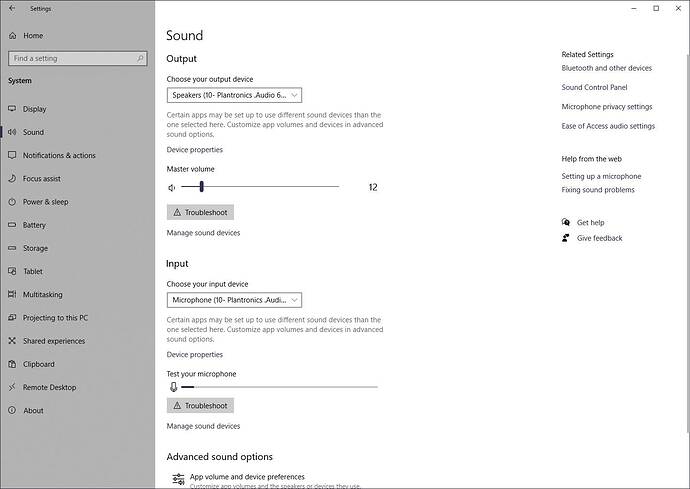Go to Power & sleep settings

tap(47, 202)
